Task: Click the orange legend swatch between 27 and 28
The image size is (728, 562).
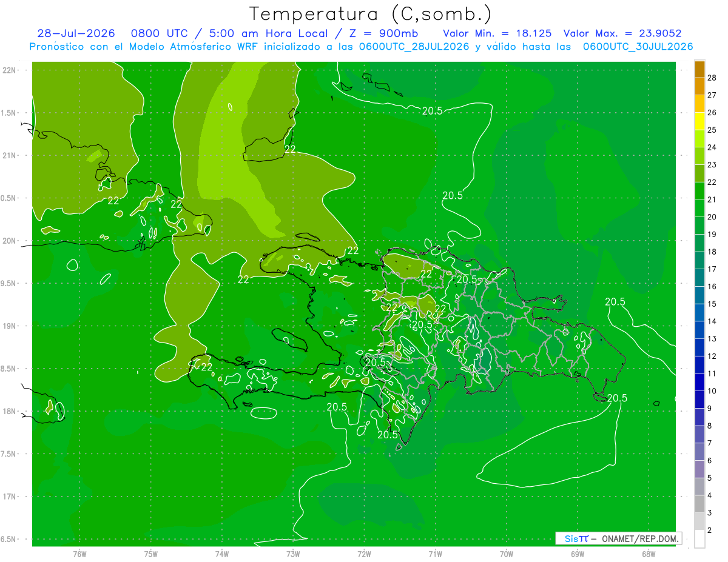Action: [699, 86]
